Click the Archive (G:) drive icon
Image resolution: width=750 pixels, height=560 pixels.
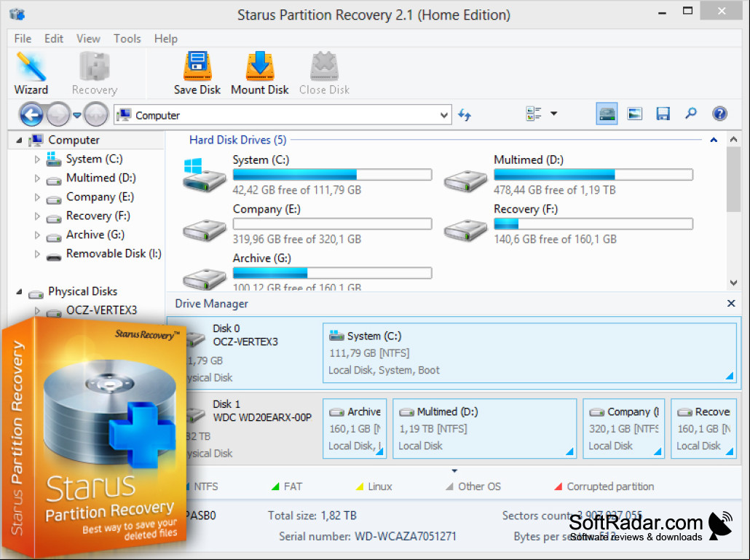click(204, 279)
